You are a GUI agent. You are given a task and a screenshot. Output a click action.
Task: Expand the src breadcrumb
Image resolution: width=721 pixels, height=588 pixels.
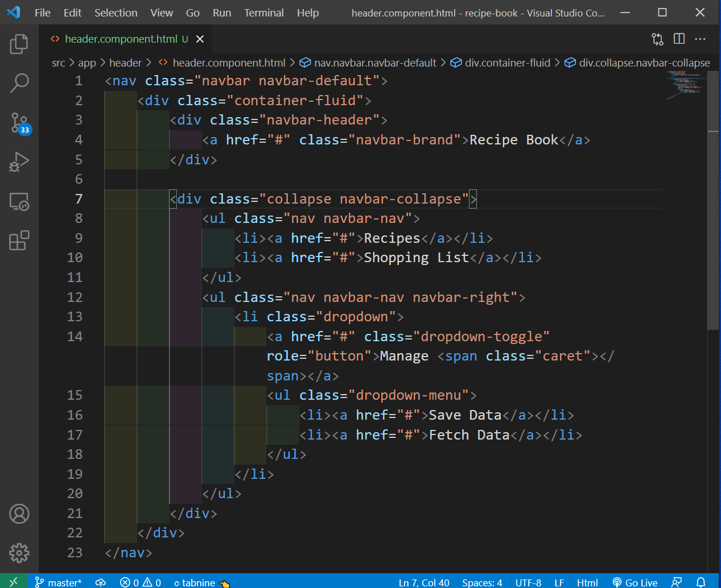(58, 63)
